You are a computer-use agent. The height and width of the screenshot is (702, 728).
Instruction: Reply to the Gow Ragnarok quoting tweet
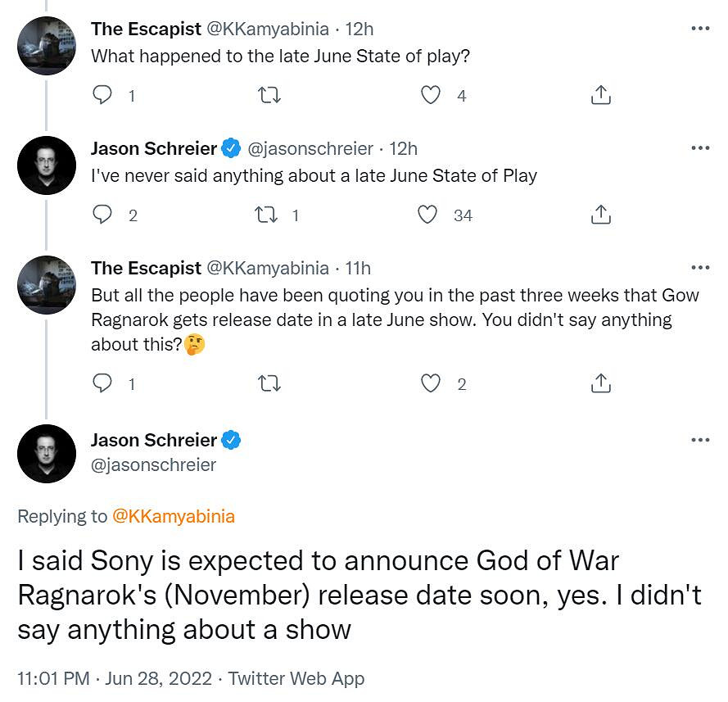(102, 383)
